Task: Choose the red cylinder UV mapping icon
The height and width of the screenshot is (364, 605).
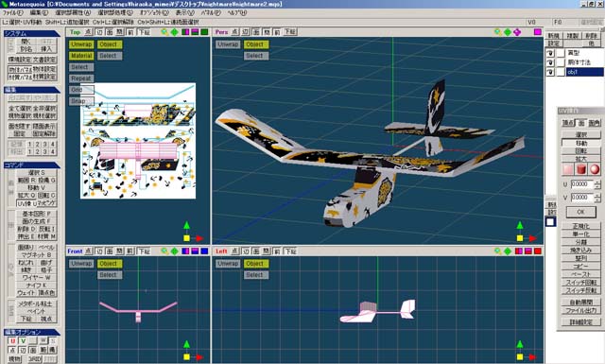Action: point(581,169)
